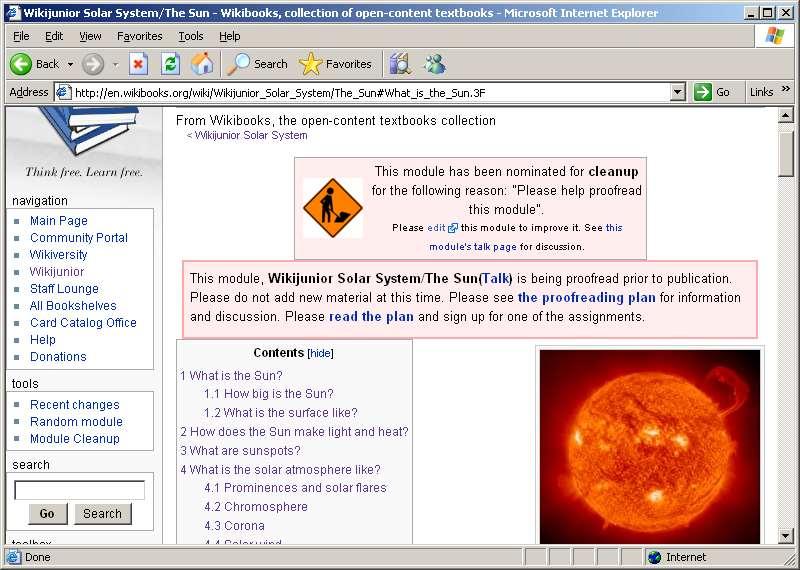Expand the address bar dropdown list
800x570 pixels.
677,92
